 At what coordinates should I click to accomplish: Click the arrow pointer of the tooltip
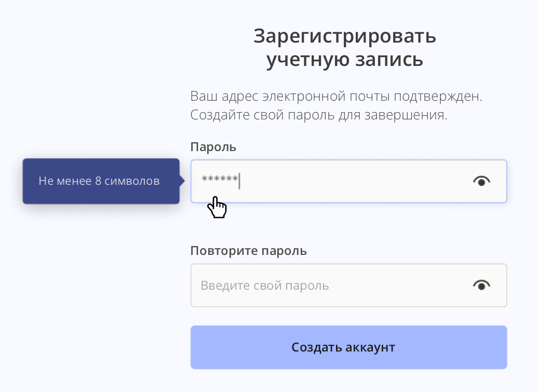pyautogui.click(x=182, y=181)
